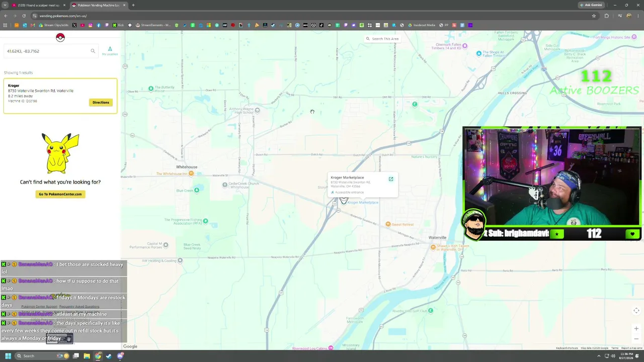This screenshot has height=362, width=644.
Task: Click the Pokéball logo above the search box
Action: pos(60,37)
